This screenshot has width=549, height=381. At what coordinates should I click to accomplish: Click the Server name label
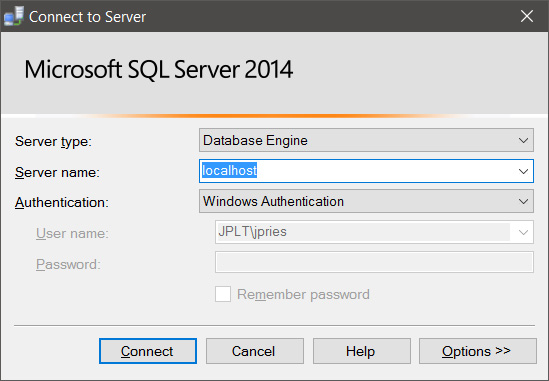(x=57, y=172)
